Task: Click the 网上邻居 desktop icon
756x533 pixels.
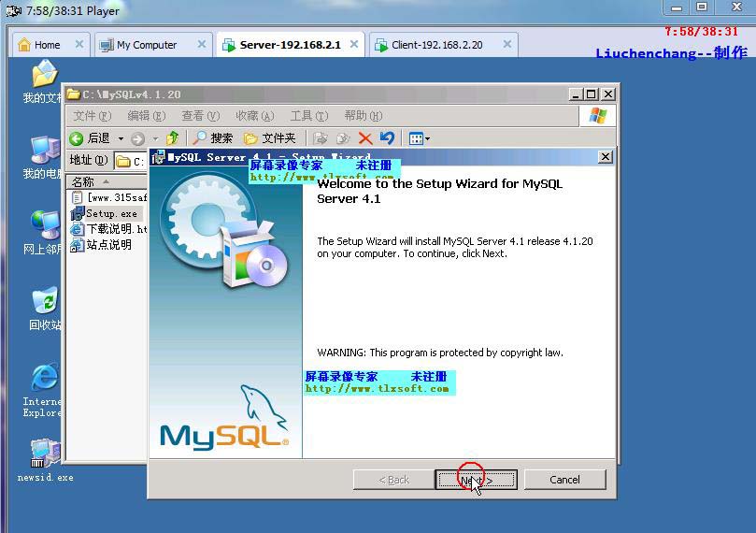Action: point(43,233)
